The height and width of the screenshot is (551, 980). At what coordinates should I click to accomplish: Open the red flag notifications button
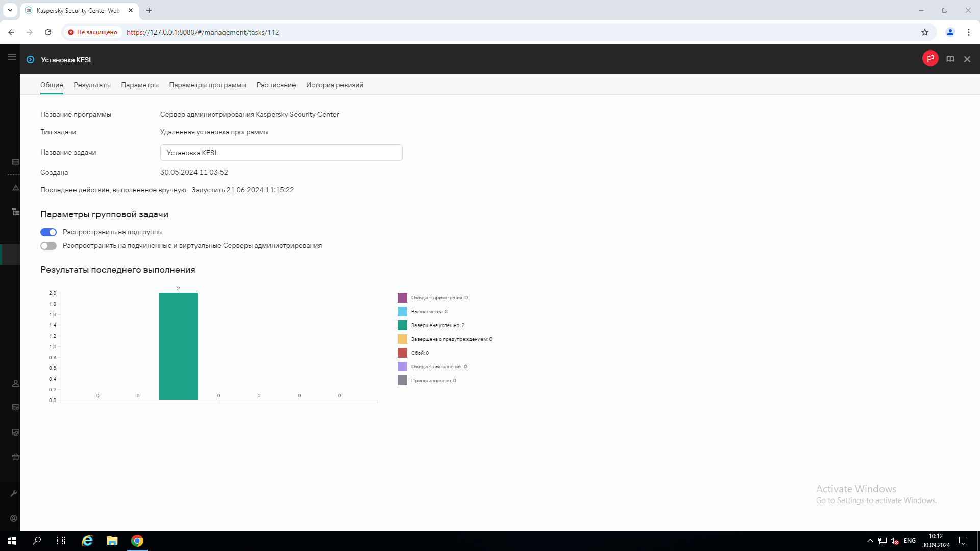point(930,59)
